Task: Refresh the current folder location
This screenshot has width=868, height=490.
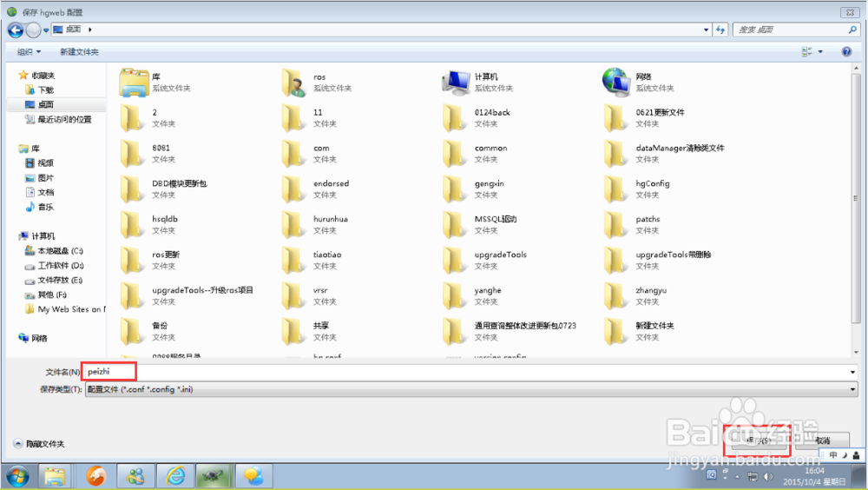Action: pos(720,30)
